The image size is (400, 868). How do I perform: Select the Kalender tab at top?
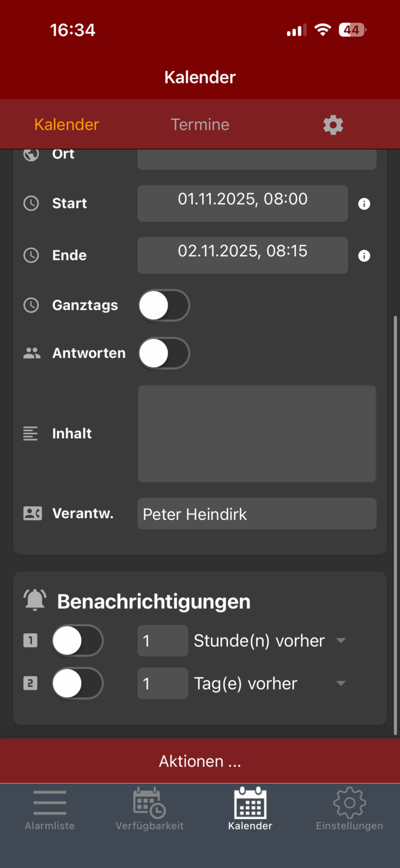pyautogui.click(x=67, y=125)
